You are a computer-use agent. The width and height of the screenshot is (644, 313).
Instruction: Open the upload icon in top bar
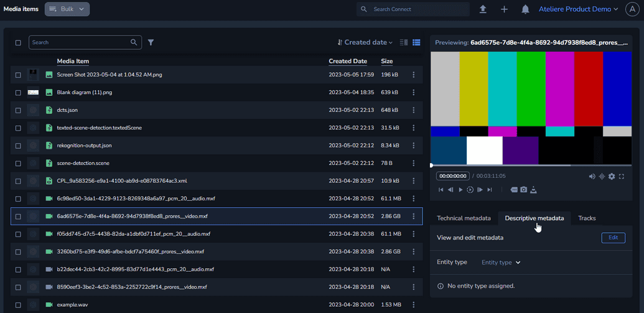(x=483, y=9)
